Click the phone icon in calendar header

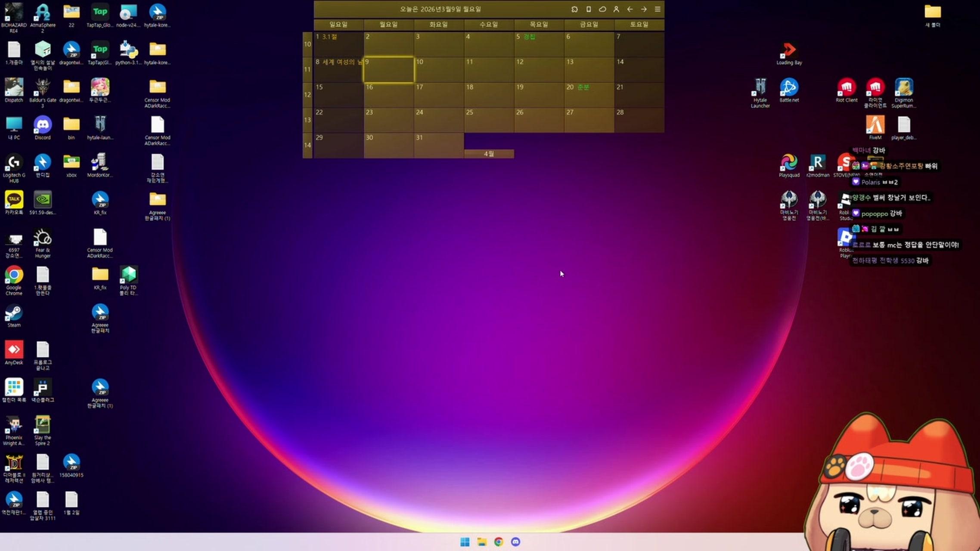click(x=589, y=9)
